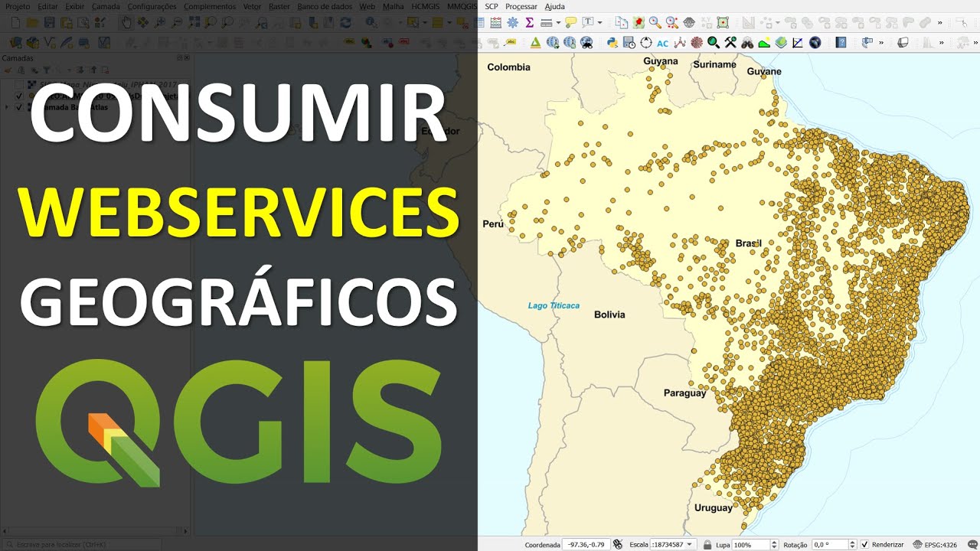Click the Statistical Summary sigma icon
This screenshot has width=980, height=551.
point(529,22)
